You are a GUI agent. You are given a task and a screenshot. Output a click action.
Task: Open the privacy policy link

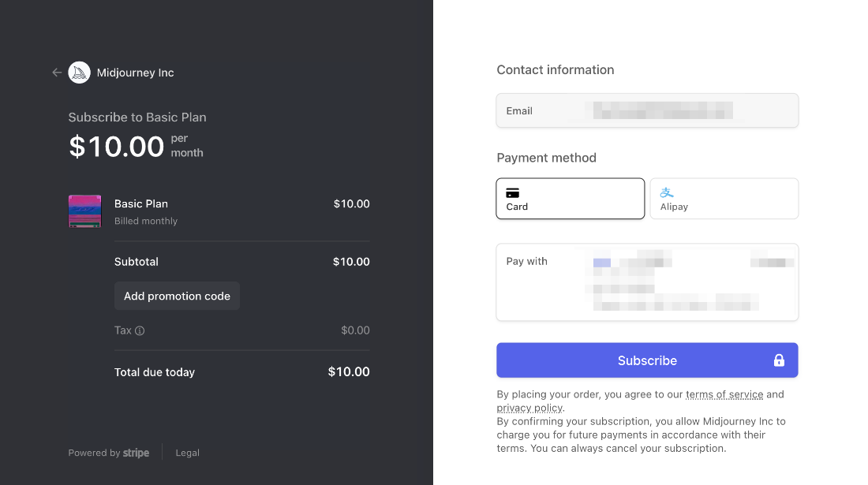click(529, 408)
